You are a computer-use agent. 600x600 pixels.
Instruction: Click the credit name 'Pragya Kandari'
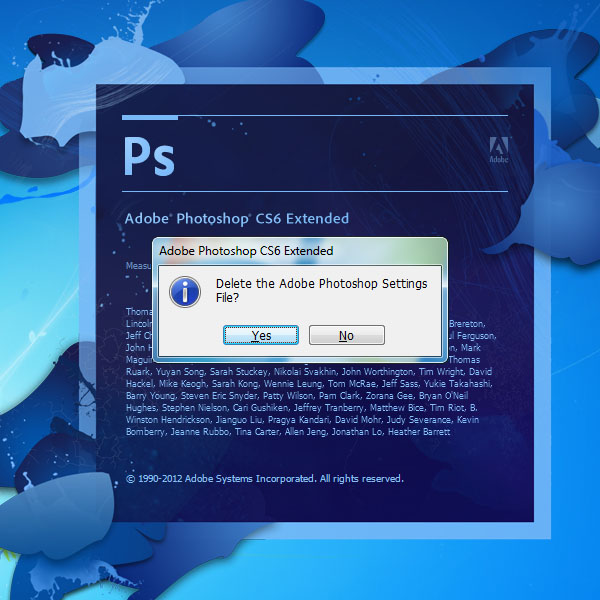tap(298, 420)
